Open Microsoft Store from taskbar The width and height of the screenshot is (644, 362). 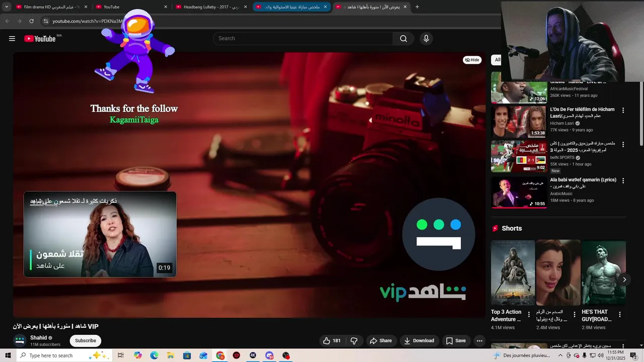[x=187, y=355]
